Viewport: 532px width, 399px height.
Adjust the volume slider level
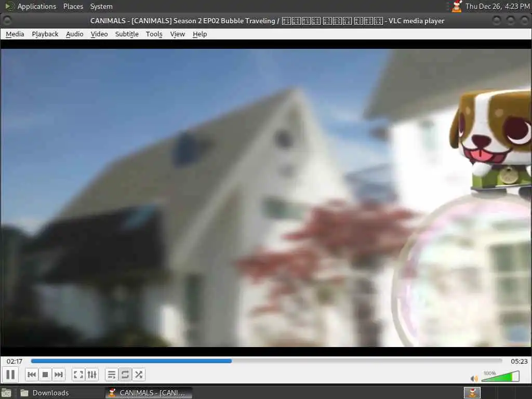coord(500,377)
